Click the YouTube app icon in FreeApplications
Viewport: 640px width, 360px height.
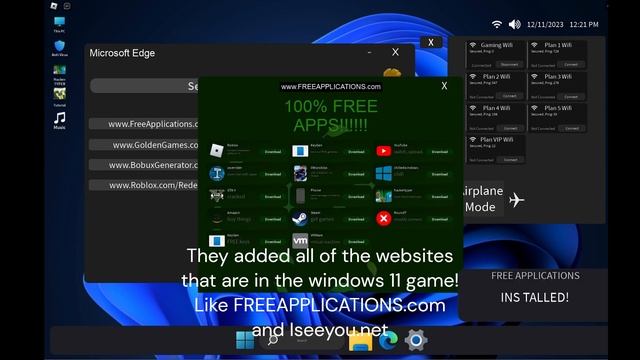click(x=384, y=151)
